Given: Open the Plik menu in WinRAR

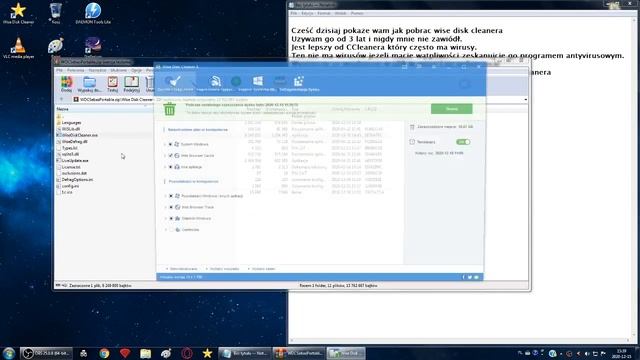Looking at the screenshot, I should tap(60, 71).
